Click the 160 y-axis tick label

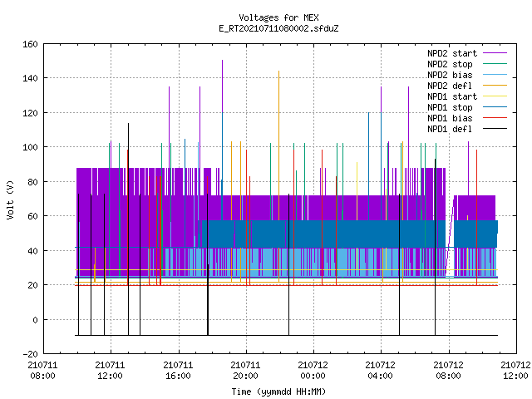30,44
